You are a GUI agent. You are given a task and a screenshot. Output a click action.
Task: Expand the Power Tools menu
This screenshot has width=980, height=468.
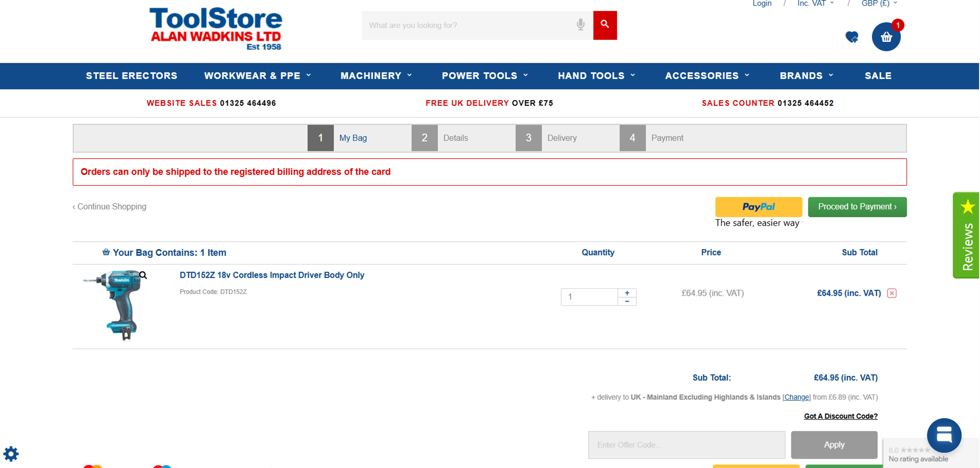point(485,76)
